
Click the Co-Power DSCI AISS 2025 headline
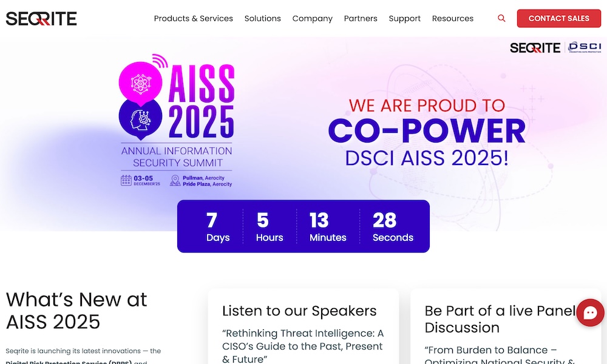point(426,132)
